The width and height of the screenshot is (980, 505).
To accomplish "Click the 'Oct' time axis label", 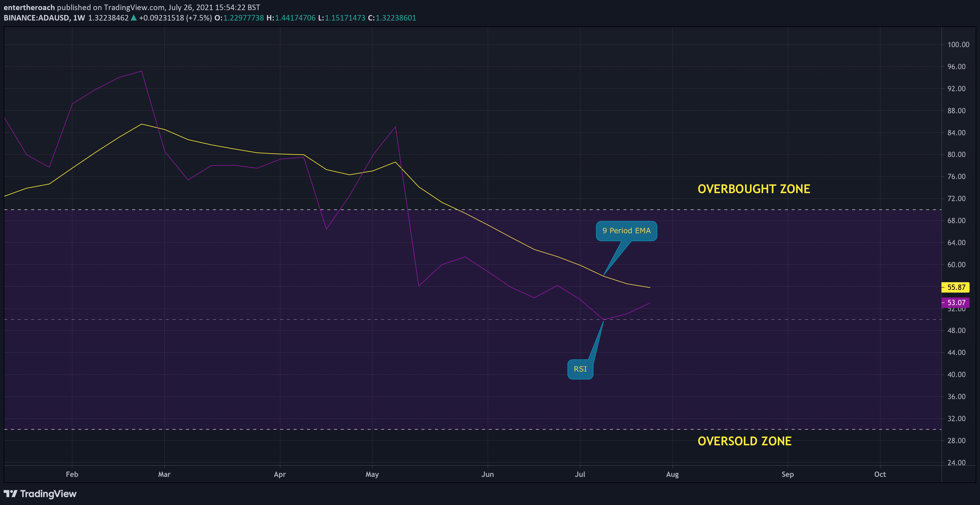I will (880, 474).
